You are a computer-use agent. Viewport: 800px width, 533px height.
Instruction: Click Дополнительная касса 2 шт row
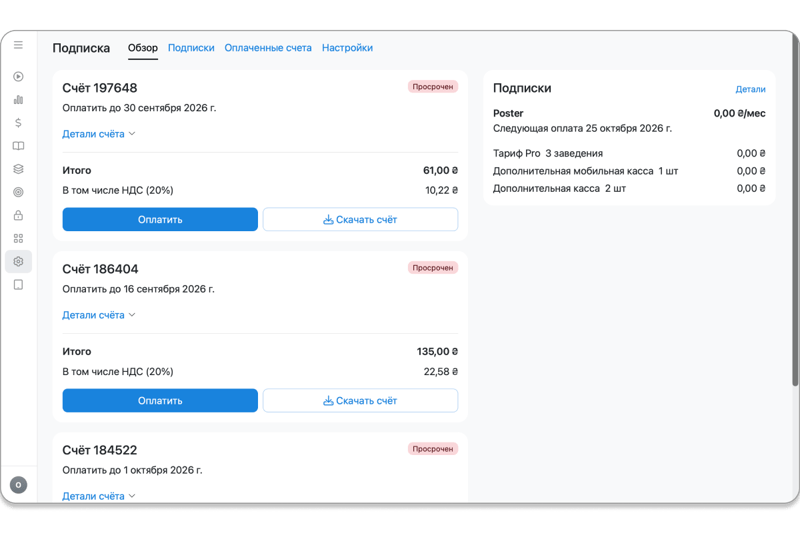pyautogui.click(x=629, y=189)
